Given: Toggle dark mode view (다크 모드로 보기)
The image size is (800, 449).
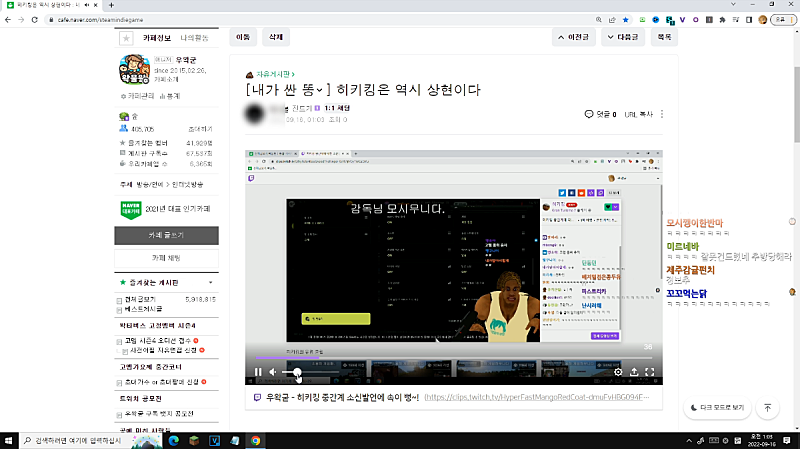Looking at the screenshot, I should tap(718, 408).
